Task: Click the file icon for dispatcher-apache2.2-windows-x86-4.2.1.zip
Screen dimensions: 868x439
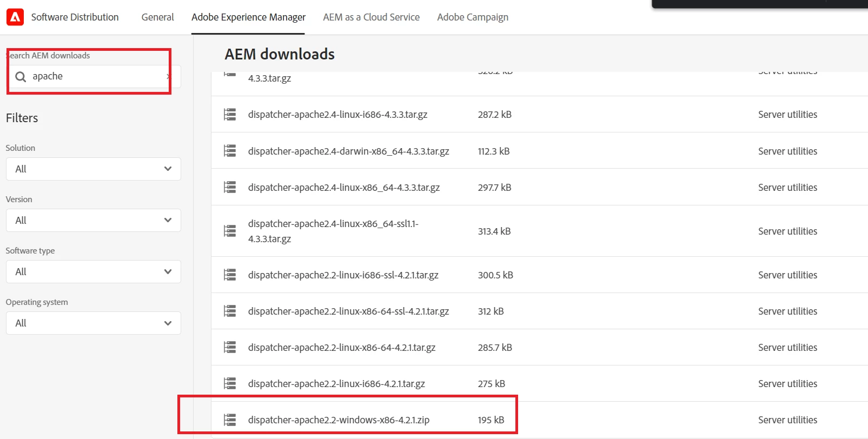Action: [230, 420]
